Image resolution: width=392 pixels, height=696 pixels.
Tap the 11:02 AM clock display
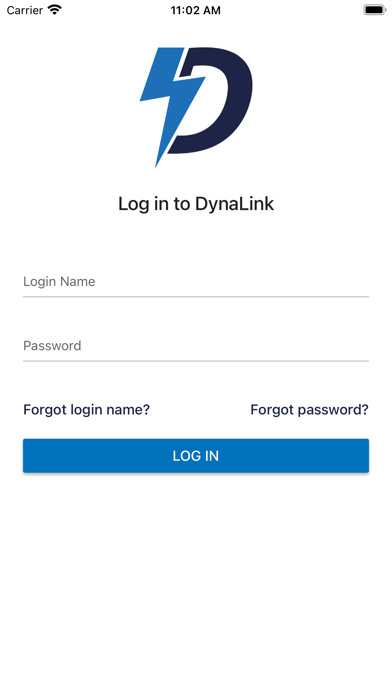tap(196, 10)
